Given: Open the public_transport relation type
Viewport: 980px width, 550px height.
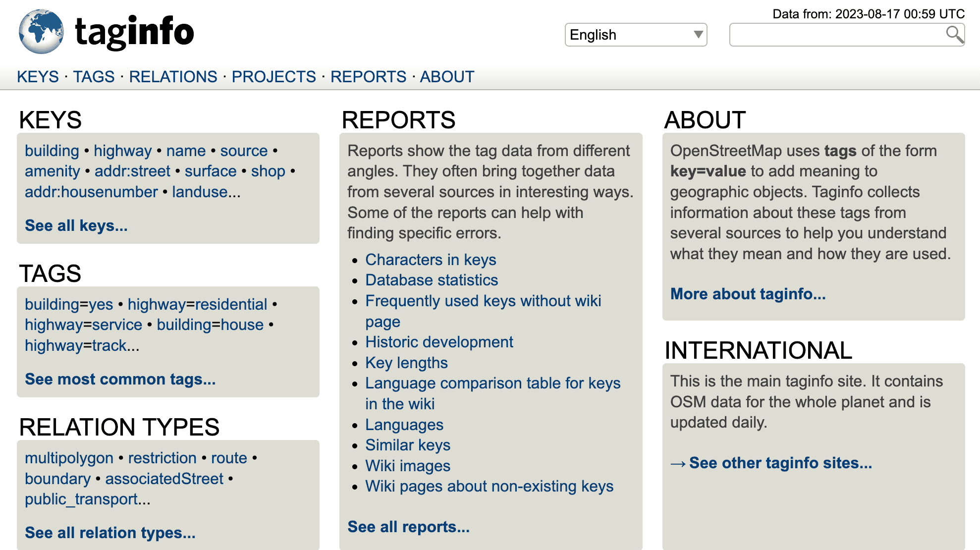Looking at the screenshot, I should pos(81,499).
